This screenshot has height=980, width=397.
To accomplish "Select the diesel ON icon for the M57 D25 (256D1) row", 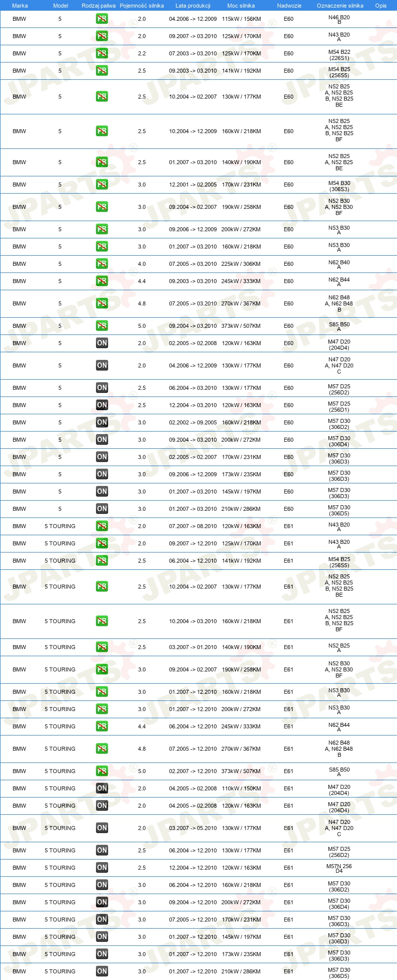I will 102,405.
